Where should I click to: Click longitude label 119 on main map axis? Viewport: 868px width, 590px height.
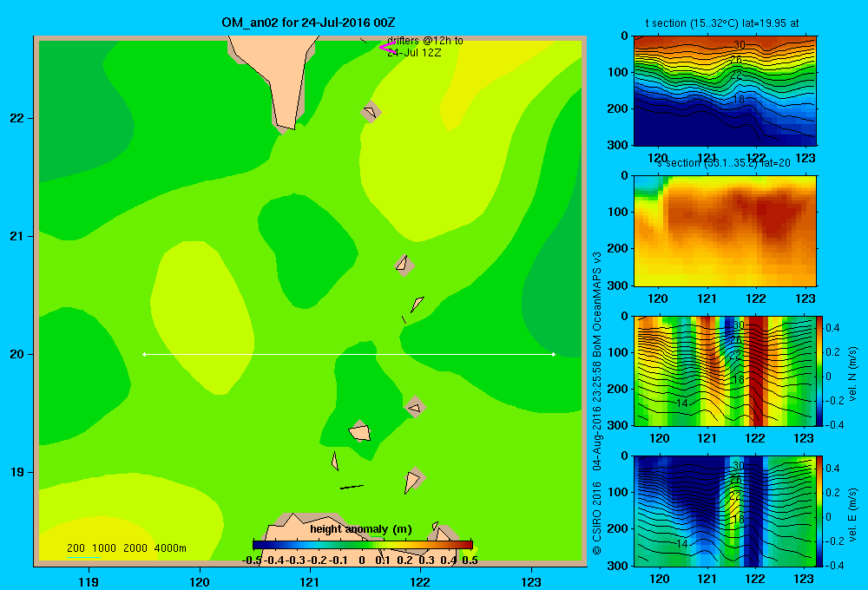(x=89, y=581)
